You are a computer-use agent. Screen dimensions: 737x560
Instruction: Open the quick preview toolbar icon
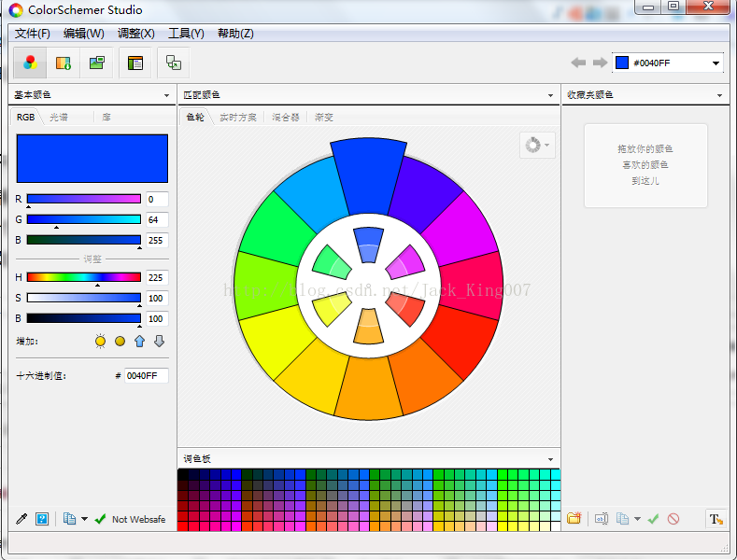[x=135, y=63]
